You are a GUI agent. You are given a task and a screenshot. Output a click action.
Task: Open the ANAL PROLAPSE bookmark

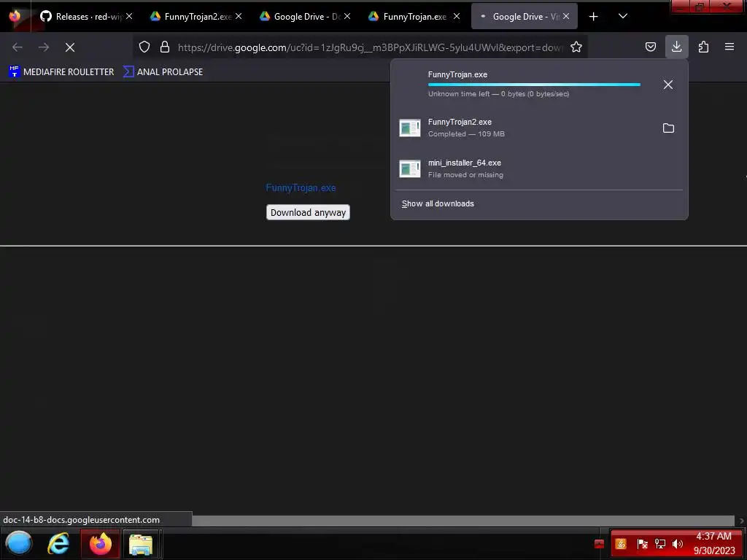pyautogui.click(x=163, y=72)
